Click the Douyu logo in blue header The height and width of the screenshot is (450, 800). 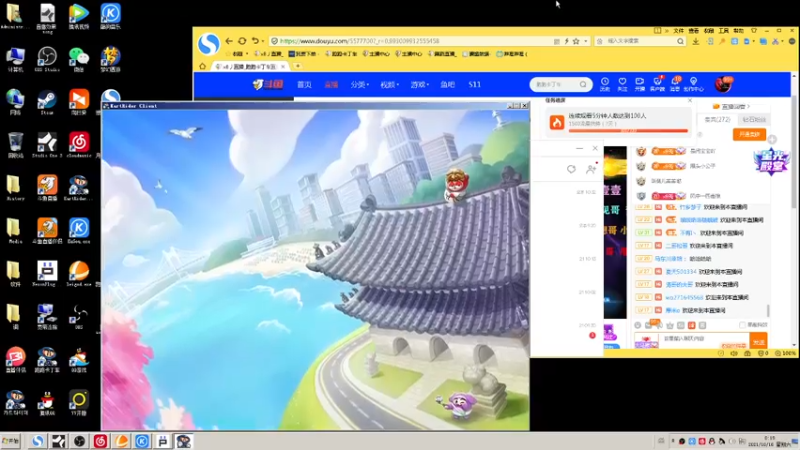pyautogui.click(x=268, y=84)
